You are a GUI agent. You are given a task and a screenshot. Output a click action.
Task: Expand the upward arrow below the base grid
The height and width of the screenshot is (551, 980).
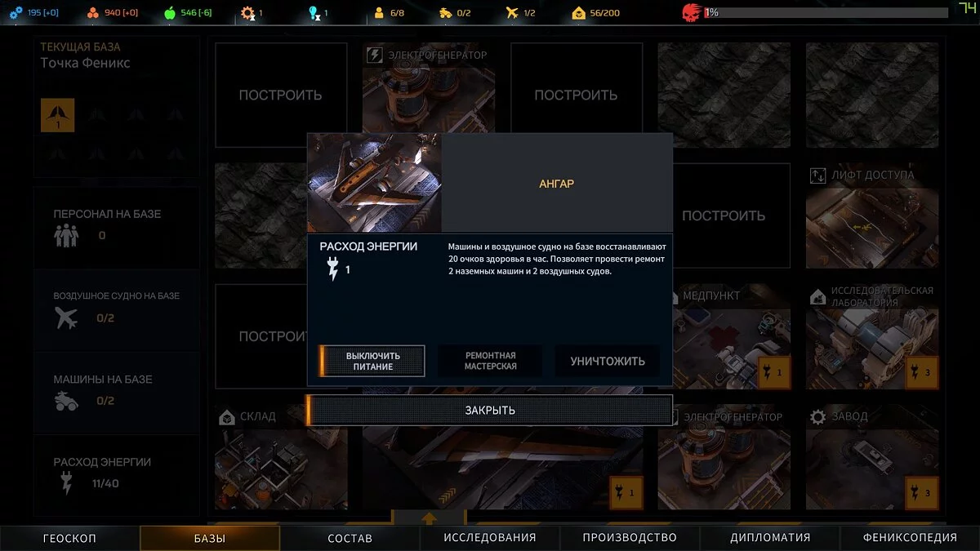pyautogui.click(x=429, y=517)
